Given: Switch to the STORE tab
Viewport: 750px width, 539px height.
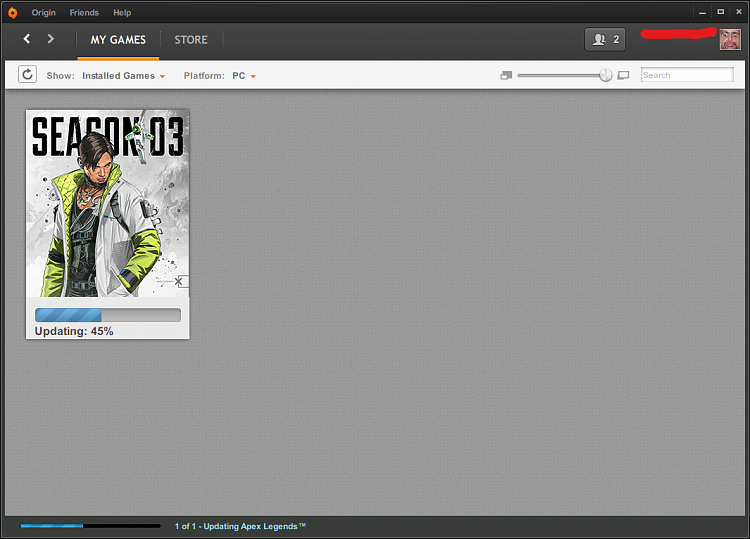Looking at the screenshot, I should point(191,40).
